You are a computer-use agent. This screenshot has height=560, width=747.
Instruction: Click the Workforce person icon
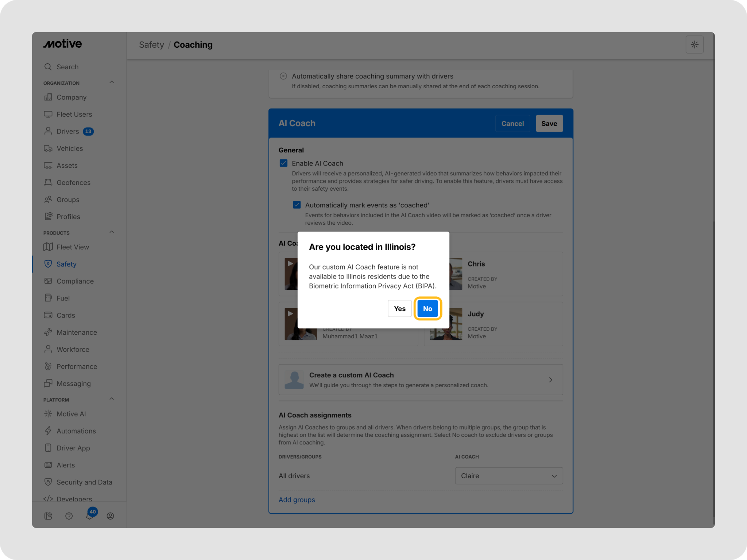tap(48, 349)
